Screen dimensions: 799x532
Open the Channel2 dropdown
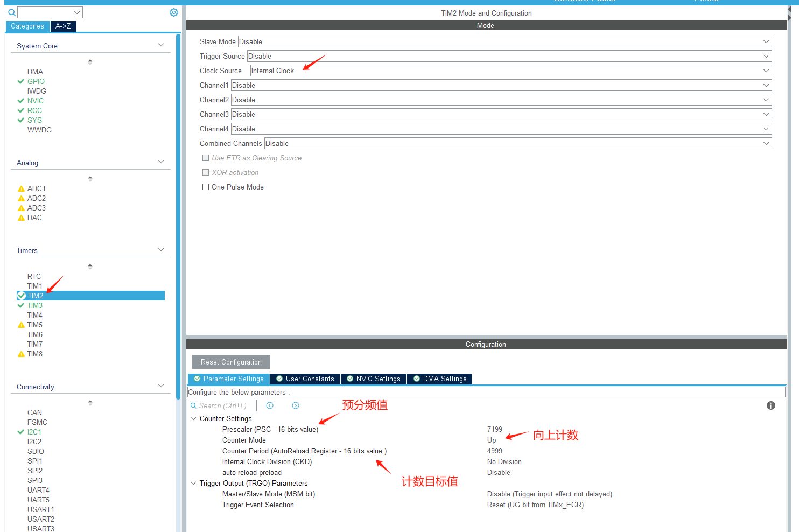[x=501, y=100]
